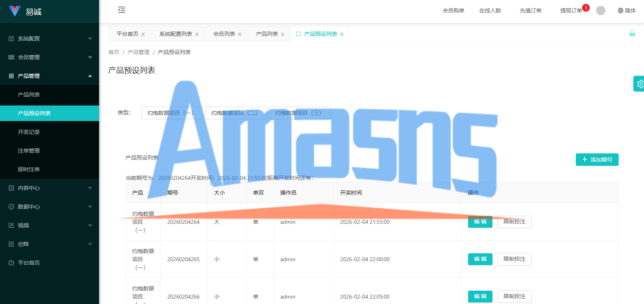Click 限制投注 for 期号 20260204266
The height and width of the screenshot is (304, 644).
(515, 296)
